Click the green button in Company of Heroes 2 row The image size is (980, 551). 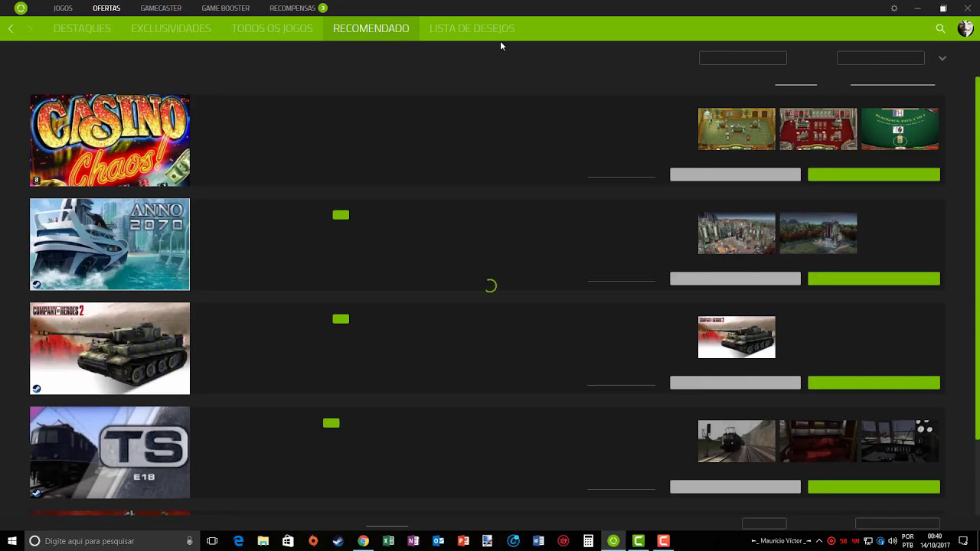pyautogui.click(x=874, y=383)
